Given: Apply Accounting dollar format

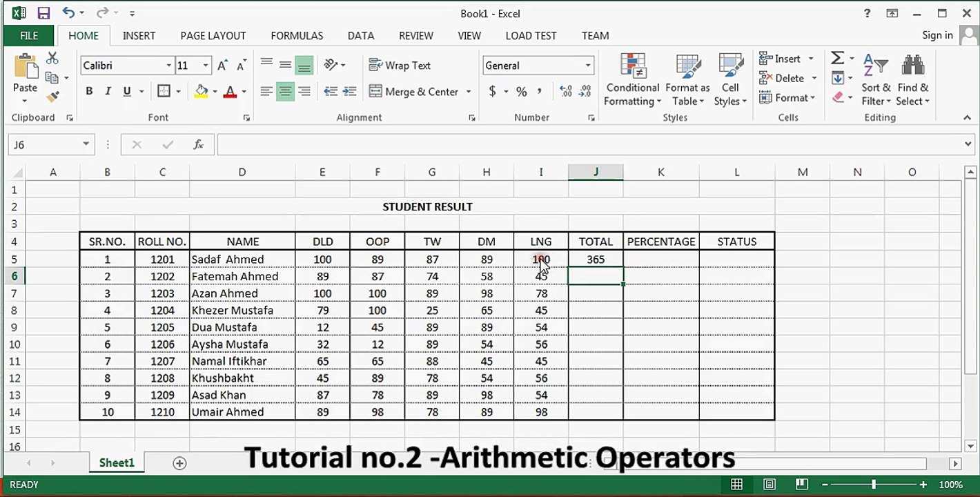Looking at the screenshot, I should coord(492,91).
